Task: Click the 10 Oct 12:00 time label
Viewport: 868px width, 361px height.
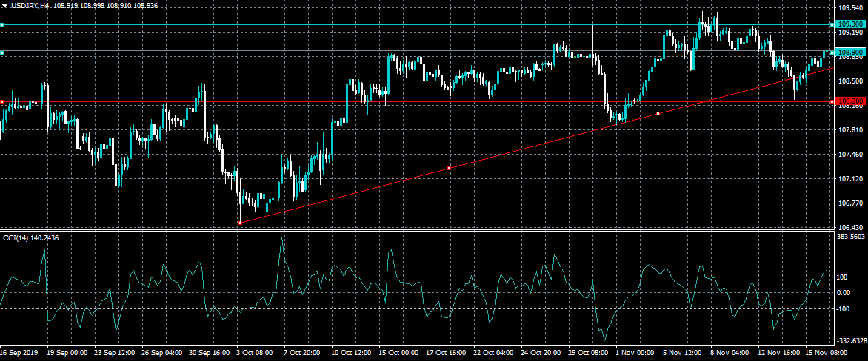Action: click(353, 352)
